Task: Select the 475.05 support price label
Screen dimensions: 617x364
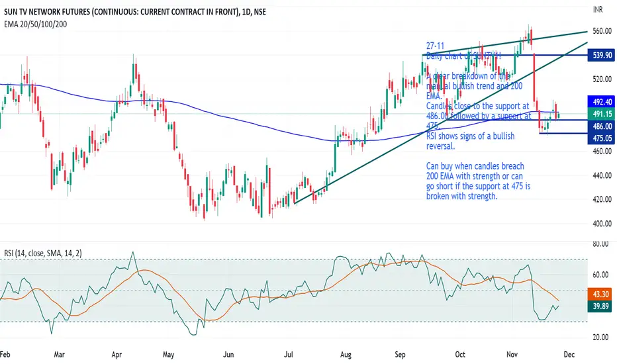Action: pos(601,138)
